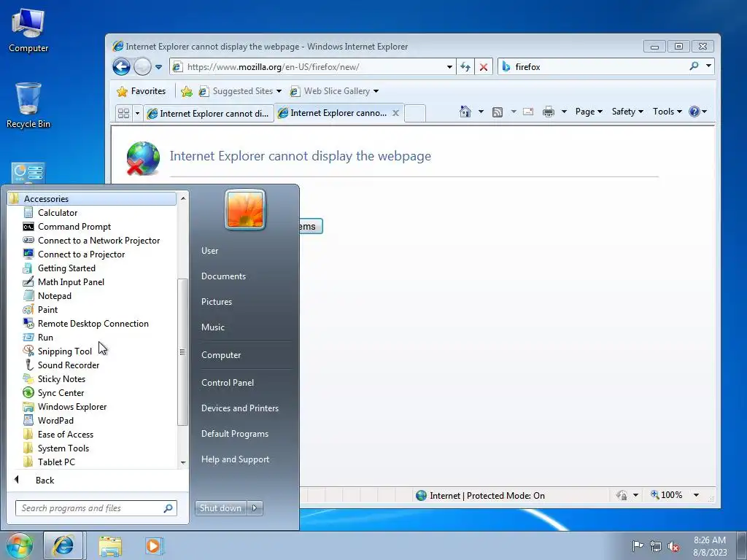This screenshot has height=560, width=747.
Task: Expand the Ease of Access folder
Action: point(65,435)
